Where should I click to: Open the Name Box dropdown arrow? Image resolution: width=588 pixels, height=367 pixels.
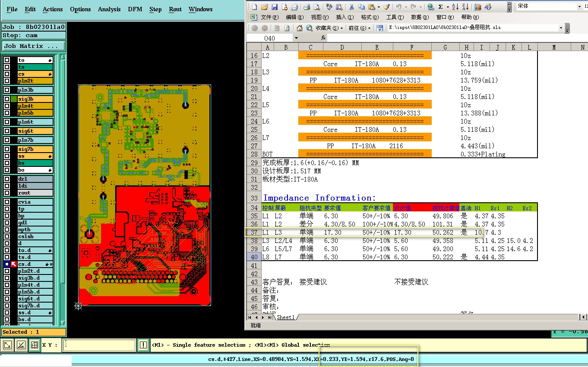296,38
